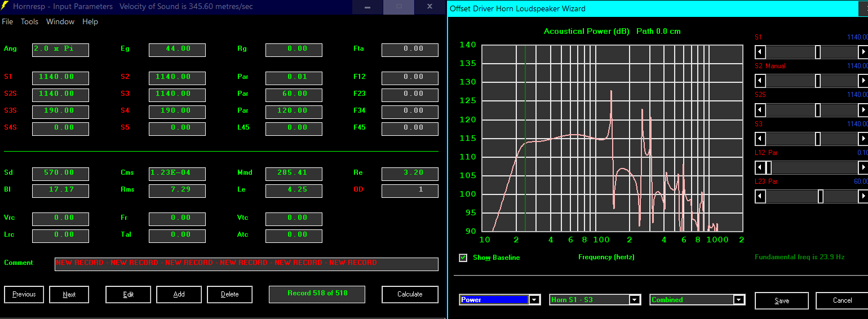Click the Re field showing 3.20

(410, 174)
